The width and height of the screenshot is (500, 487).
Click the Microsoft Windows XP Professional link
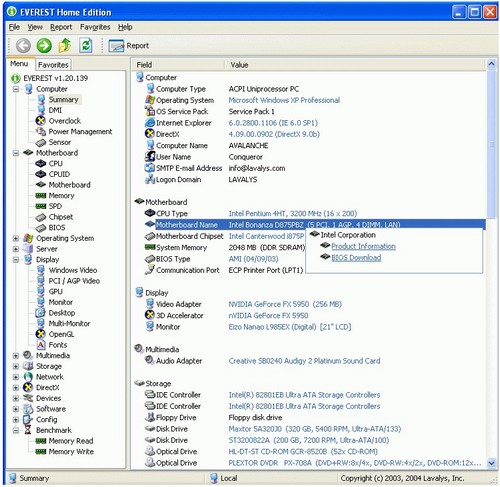[x=284, y=100]
